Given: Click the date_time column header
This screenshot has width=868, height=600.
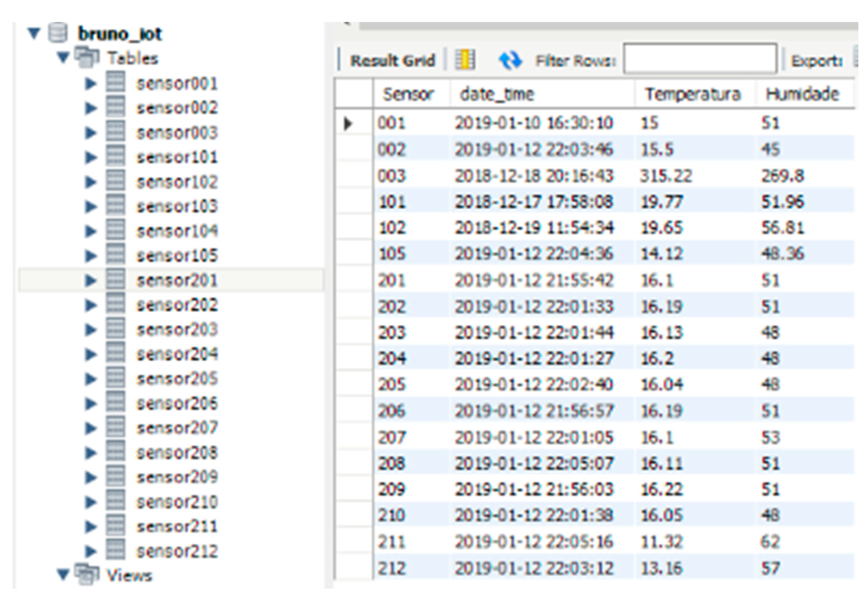Looking at the screenshot, I should pyautogui.click(x=496, y=94).
